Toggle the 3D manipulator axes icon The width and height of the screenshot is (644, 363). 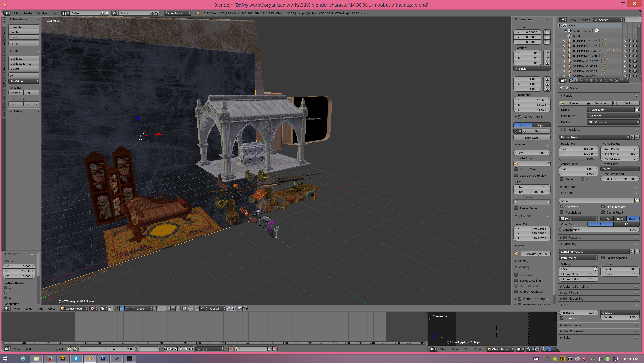click(x=117, y=308)
